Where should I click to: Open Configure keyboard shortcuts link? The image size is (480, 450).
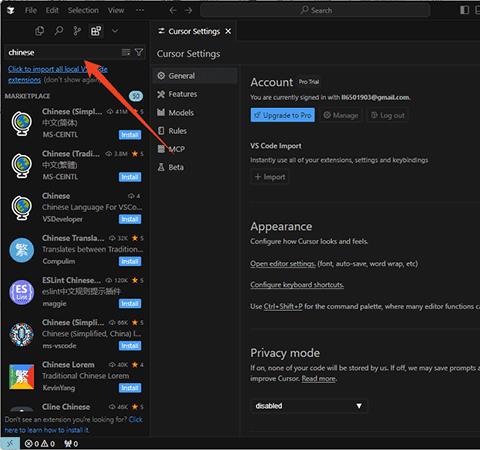coord(297,285)
